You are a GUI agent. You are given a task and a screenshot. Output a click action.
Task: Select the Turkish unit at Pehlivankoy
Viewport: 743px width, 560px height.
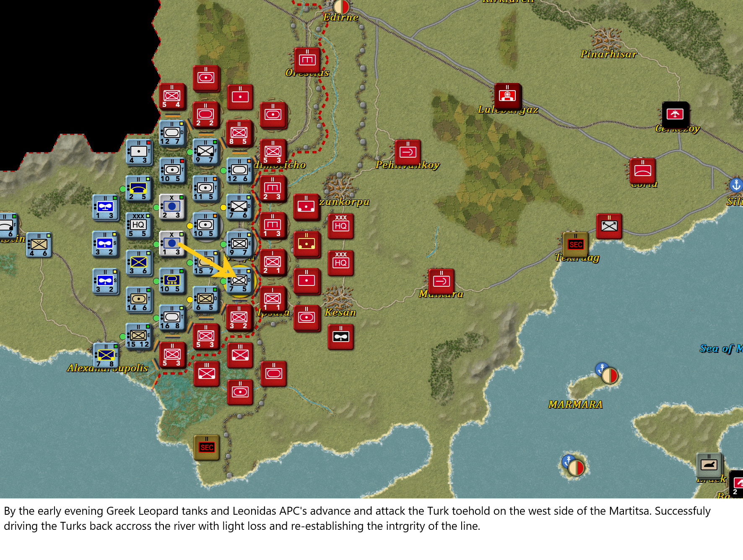pos(408,152)
